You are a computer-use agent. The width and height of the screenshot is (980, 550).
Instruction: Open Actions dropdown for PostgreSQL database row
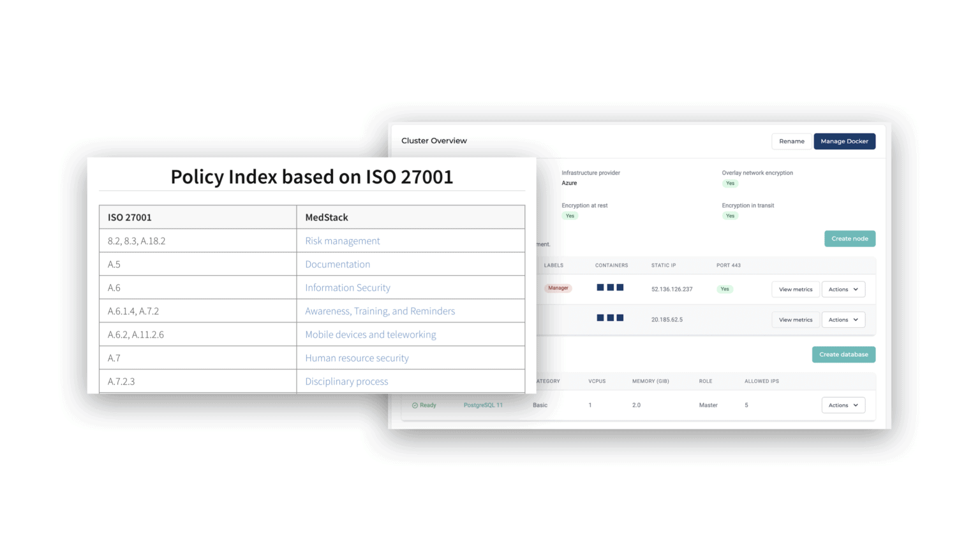pos(843,405)
